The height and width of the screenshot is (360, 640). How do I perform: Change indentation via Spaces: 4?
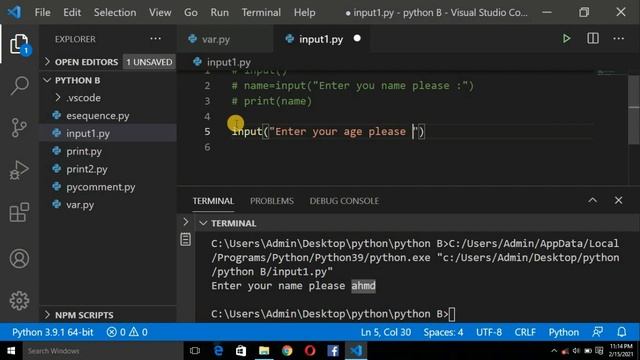tap(443, 332)
